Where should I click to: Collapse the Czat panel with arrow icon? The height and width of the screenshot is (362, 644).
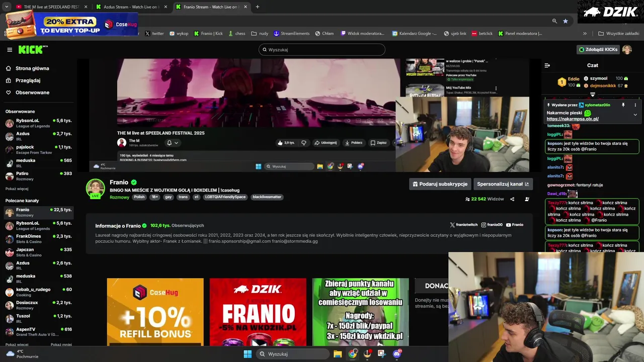(547, 65)
